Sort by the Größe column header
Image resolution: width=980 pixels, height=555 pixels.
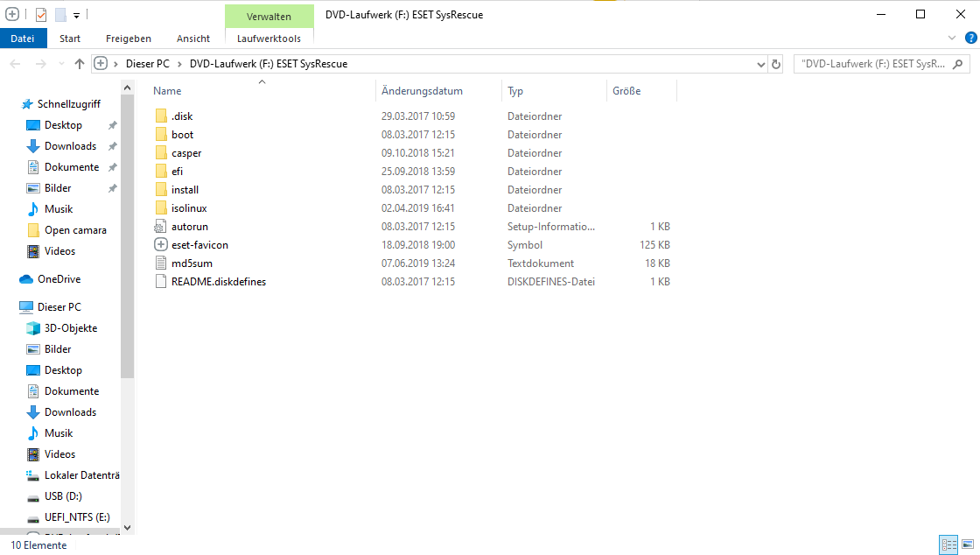[626, 91]
